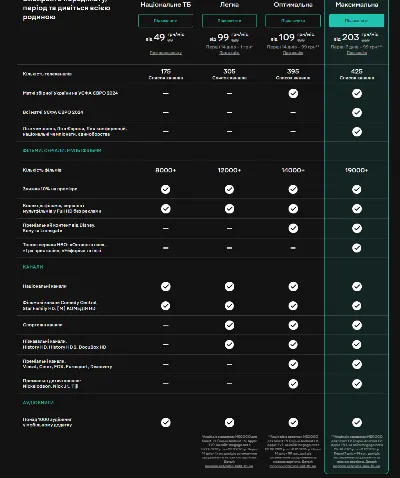Click Національне ТБ checkmark in Full HD row

(166, 209)
